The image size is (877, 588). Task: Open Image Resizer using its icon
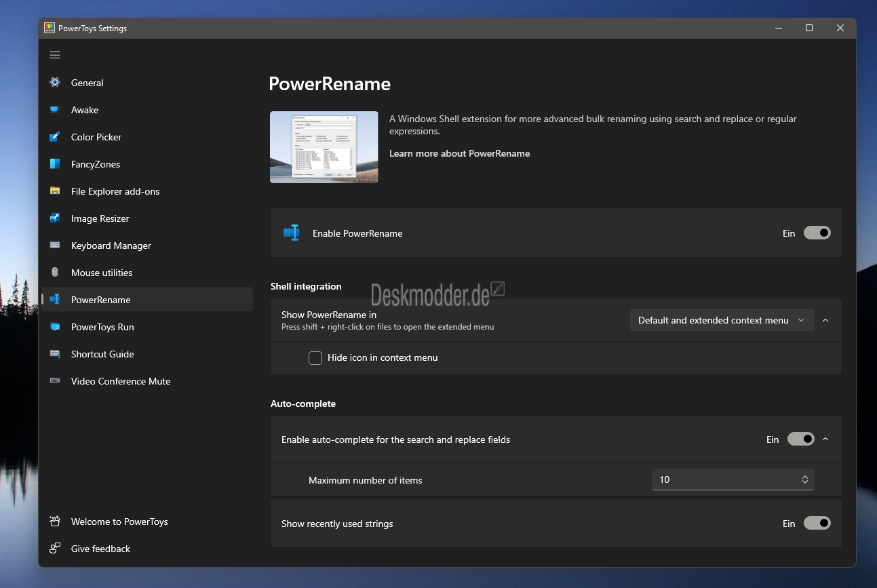point(55,218)
